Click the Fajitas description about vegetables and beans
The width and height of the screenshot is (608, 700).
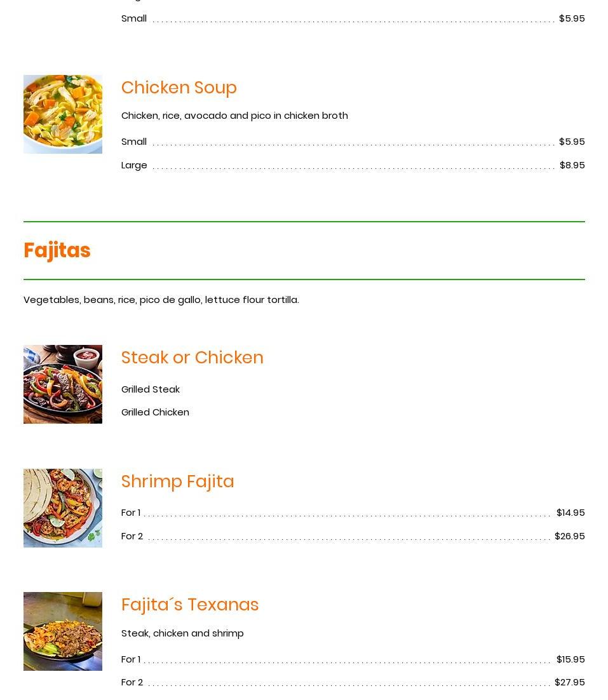click(161, 299)
